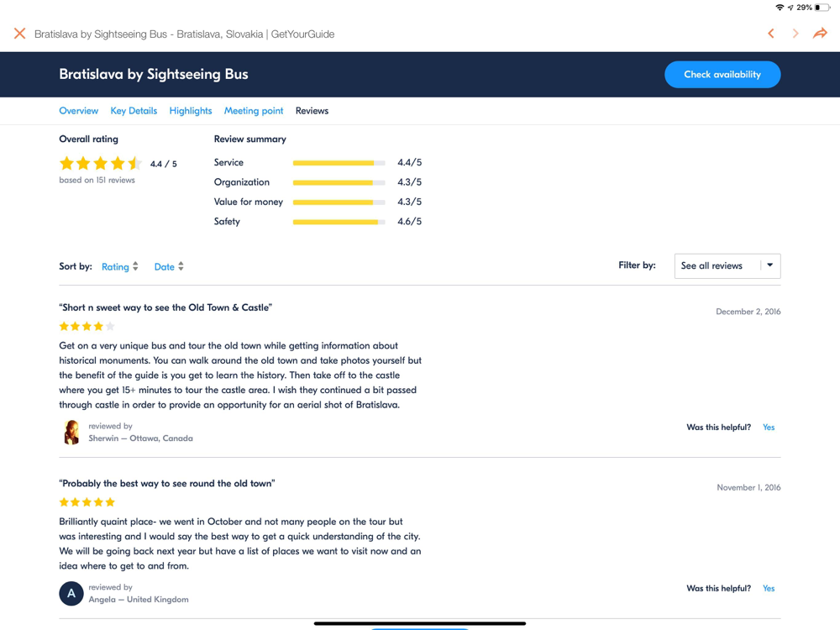Go back using the left arrow icon
Screen dimensions: 840x630
pos(771,34)
